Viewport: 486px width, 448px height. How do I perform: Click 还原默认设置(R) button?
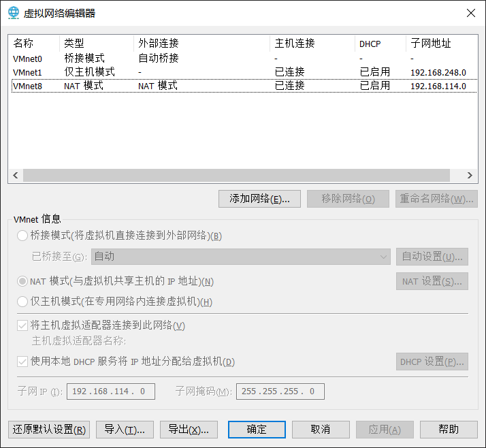tap(49, 430)
